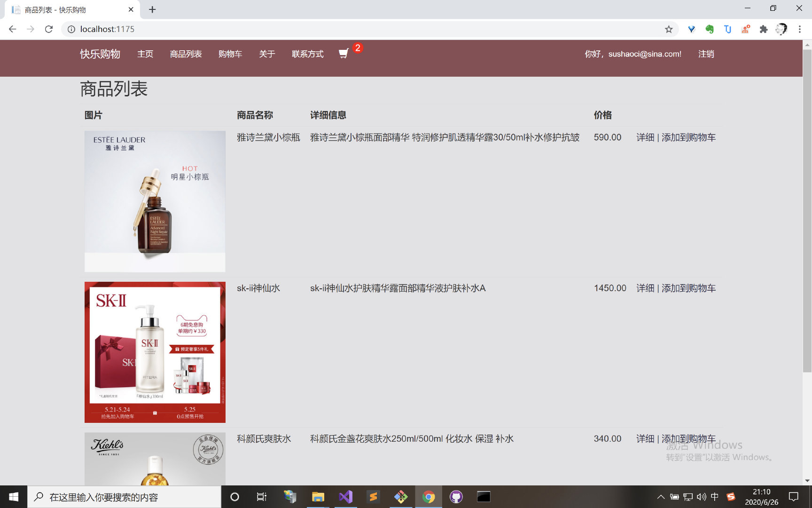Switch to Chrome on the taskbar
The width and height of the screenshot is (812, 508).
coord(429,497)
